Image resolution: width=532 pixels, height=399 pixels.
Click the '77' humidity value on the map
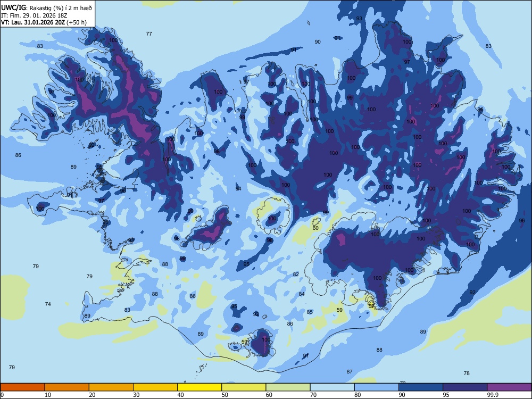[x=149, y=34]
